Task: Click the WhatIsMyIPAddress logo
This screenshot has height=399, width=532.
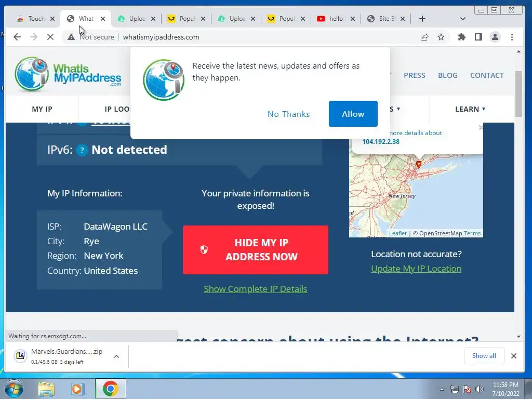Action: click(x=68, y=74)
